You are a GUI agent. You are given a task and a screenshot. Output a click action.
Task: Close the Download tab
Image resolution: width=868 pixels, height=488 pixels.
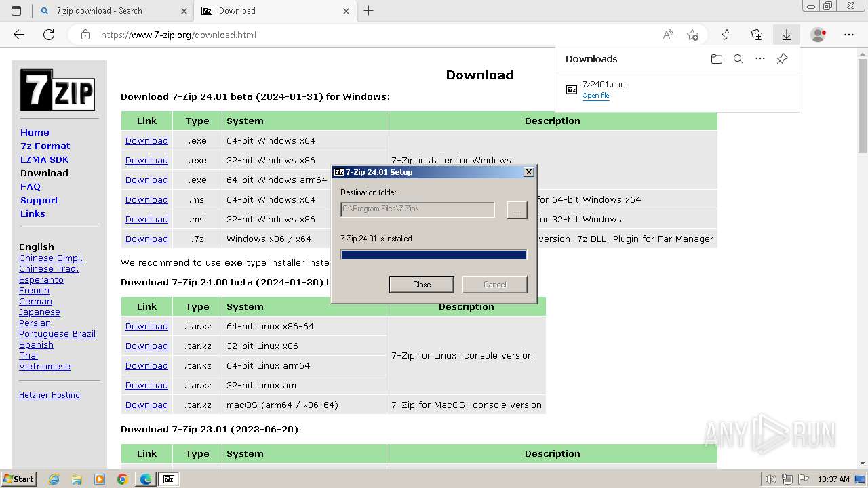[347, 11]
